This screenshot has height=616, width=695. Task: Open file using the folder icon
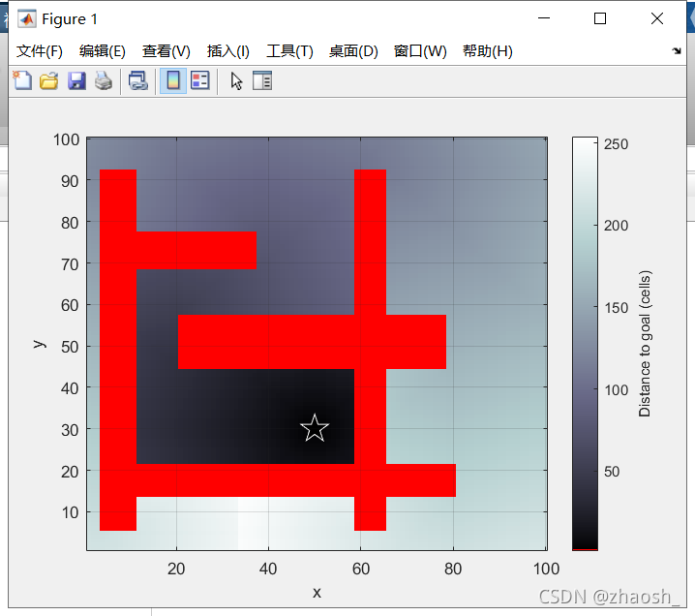tap(48, 80)
